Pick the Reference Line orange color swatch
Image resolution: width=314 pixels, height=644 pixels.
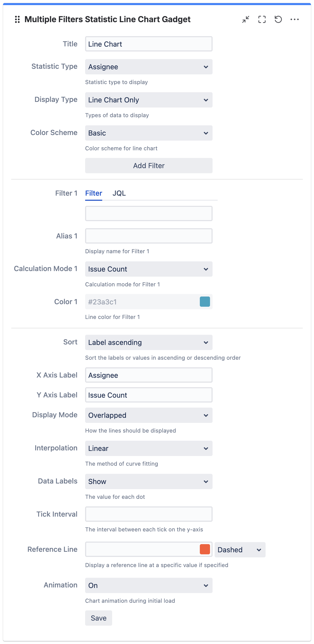coord(205,549)
